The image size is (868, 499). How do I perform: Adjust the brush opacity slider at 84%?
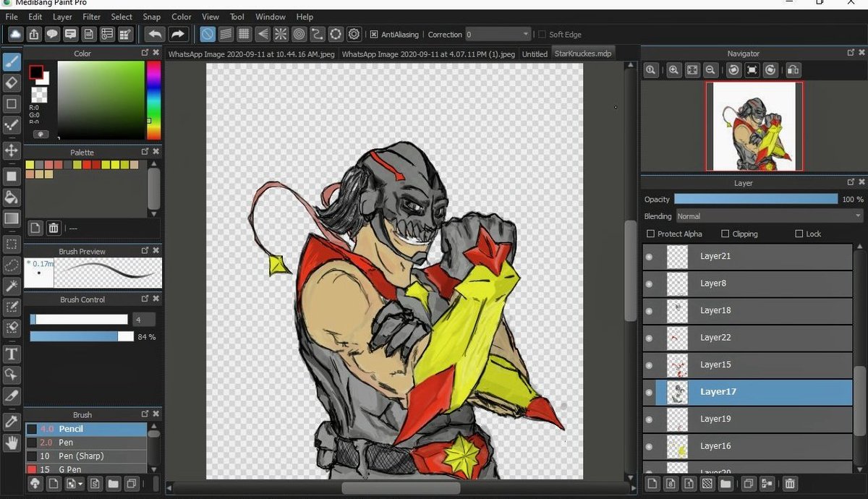[x=82, y=336]
